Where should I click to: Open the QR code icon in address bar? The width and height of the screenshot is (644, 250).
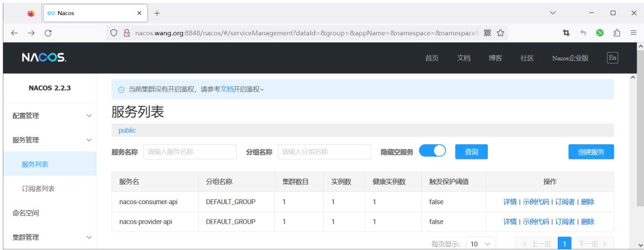tap(488, 33)
